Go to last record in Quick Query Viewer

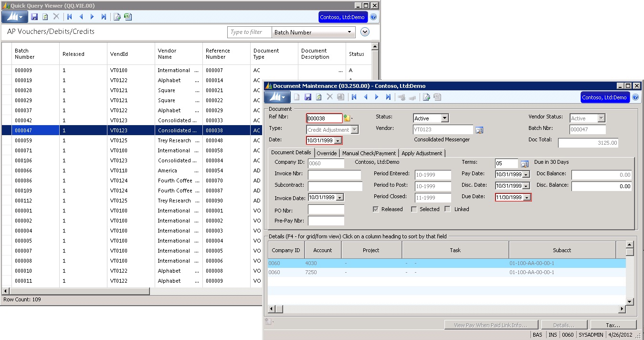pos(104,17)
